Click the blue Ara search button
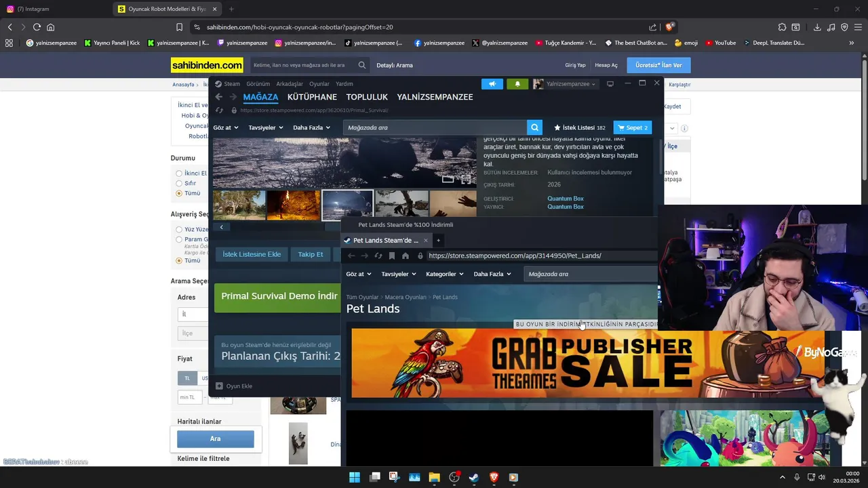 215,439
